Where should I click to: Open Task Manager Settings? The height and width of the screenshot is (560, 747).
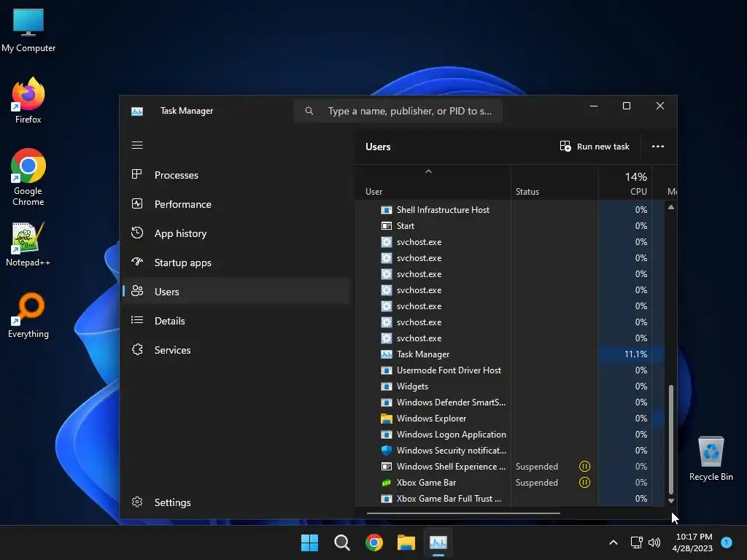click(236, 502)
